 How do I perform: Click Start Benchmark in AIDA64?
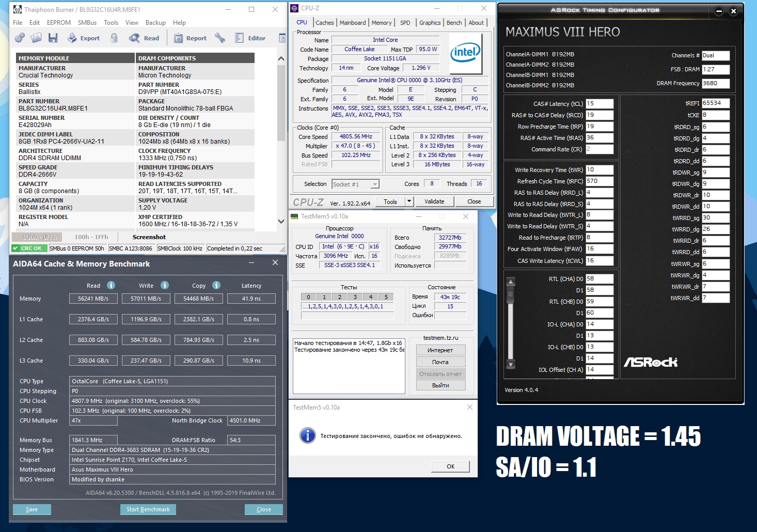pos(148,509)
